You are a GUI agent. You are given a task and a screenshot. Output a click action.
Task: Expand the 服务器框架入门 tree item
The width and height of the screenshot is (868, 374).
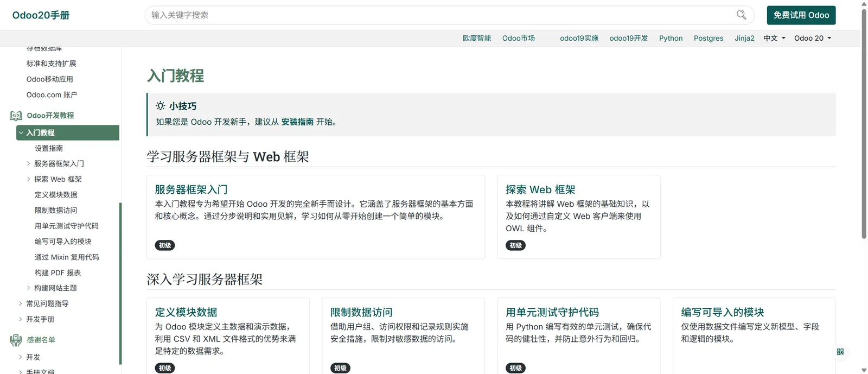click(29, 163)
